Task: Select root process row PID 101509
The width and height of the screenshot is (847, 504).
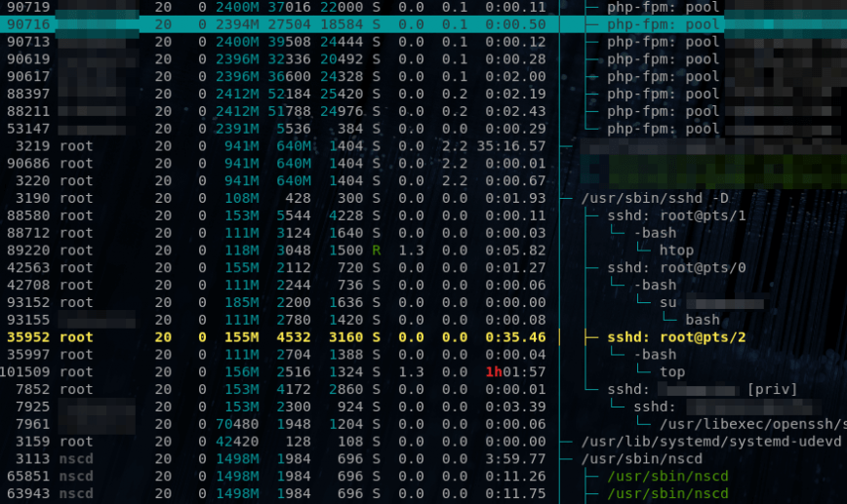Action: 423,371
